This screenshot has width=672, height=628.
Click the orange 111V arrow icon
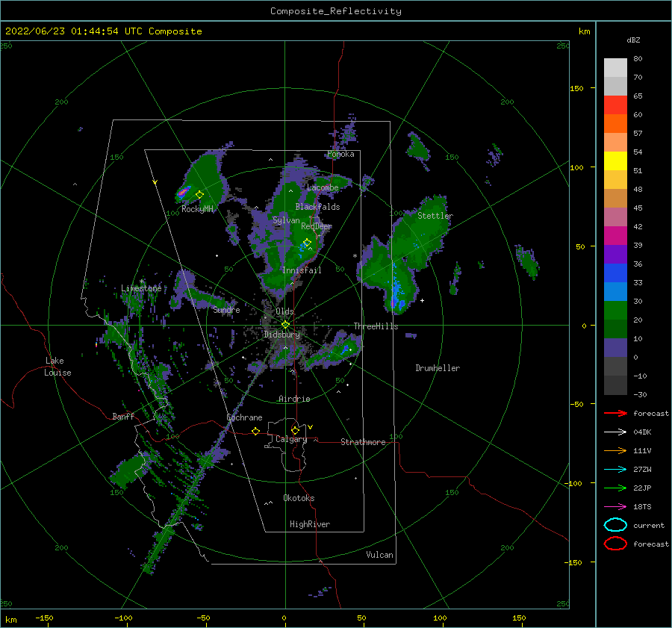(x=615, y=450)
